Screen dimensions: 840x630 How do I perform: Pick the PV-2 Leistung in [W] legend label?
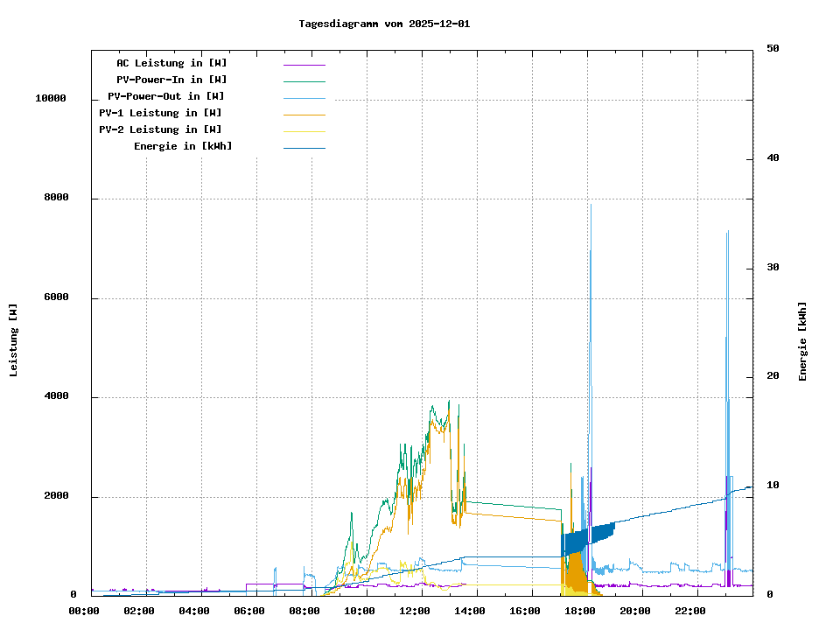coord(160,129)
